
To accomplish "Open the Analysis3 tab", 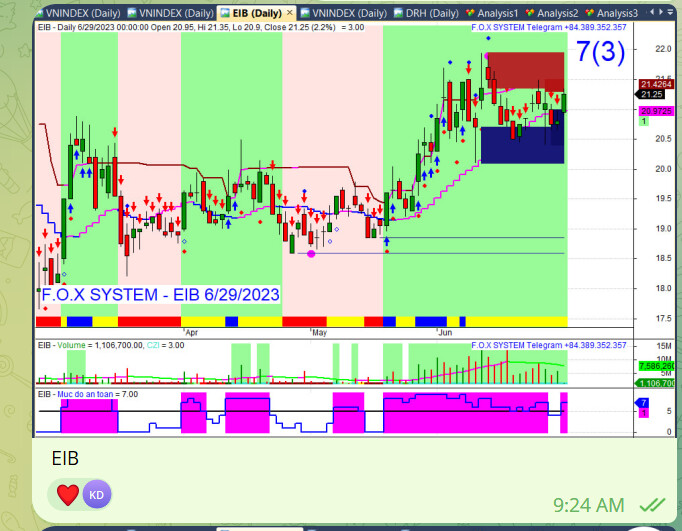I will (x=611, y=13).
